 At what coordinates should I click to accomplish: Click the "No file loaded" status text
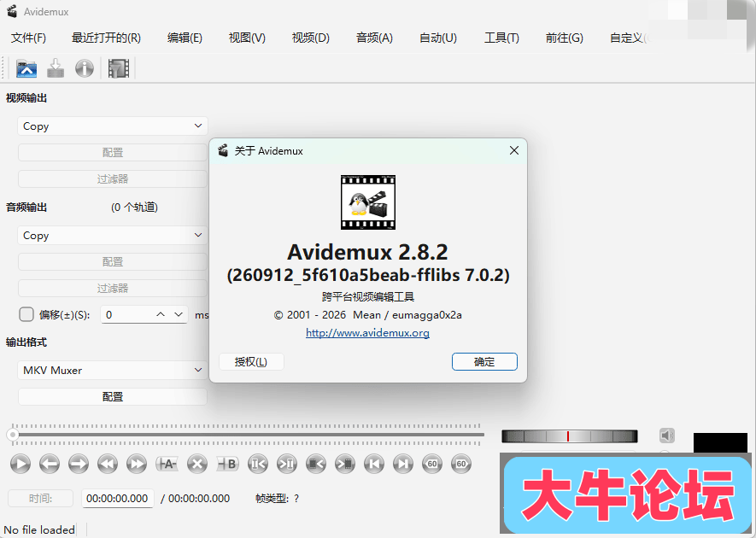(x=39, y=529)
